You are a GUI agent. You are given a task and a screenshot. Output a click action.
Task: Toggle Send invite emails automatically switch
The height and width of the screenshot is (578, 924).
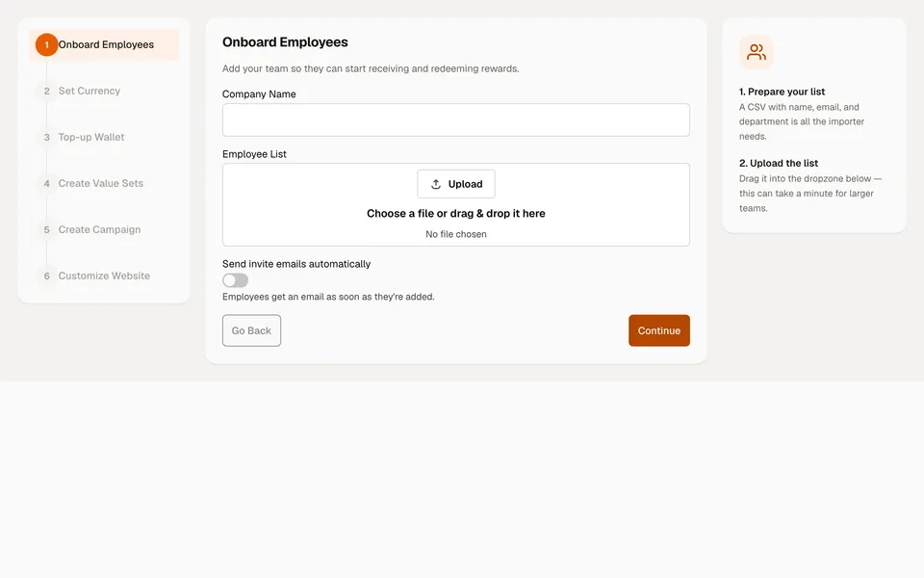pyautogui.click(x=235, y=280)
